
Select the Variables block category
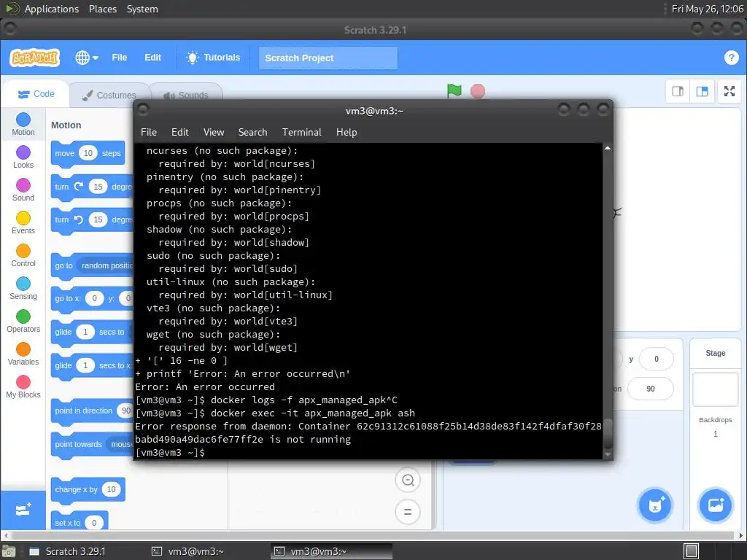[x=23, y=354]
